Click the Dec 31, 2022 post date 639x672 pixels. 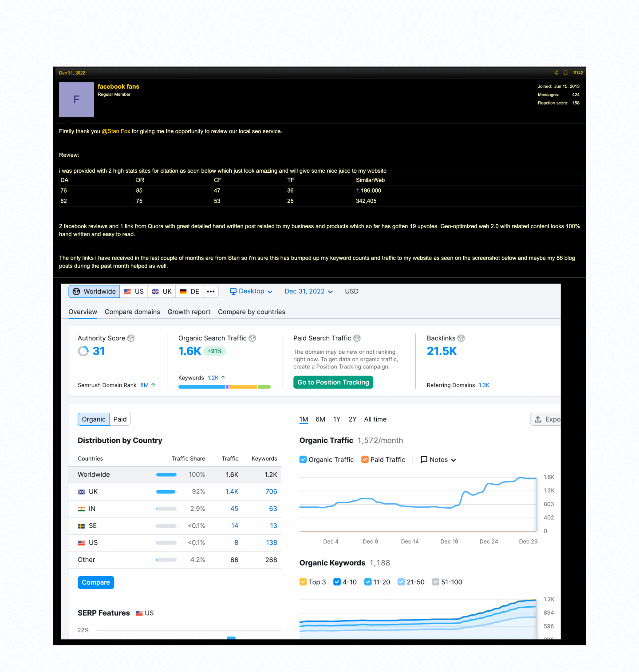point(72,73)
